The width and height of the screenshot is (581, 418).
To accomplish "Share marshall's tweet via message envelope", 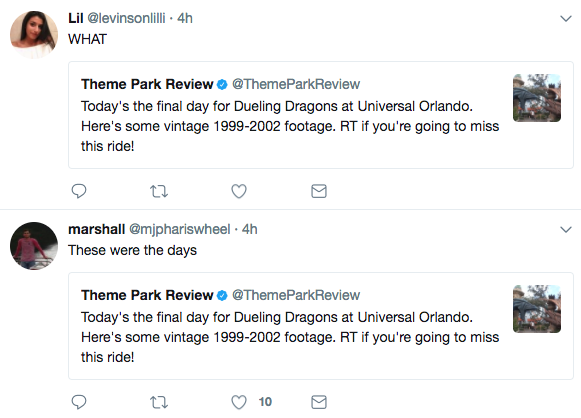I will [x=319, y=402].
